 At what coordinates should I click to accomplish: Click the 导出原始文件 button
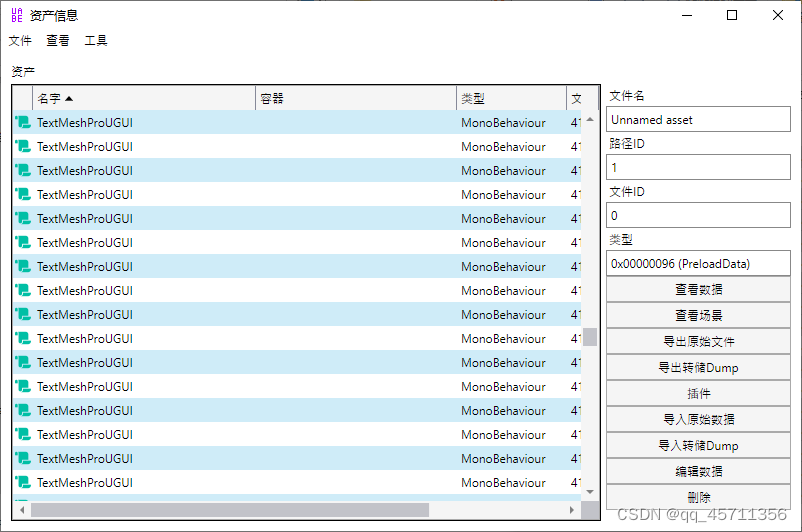click(698, 342)
